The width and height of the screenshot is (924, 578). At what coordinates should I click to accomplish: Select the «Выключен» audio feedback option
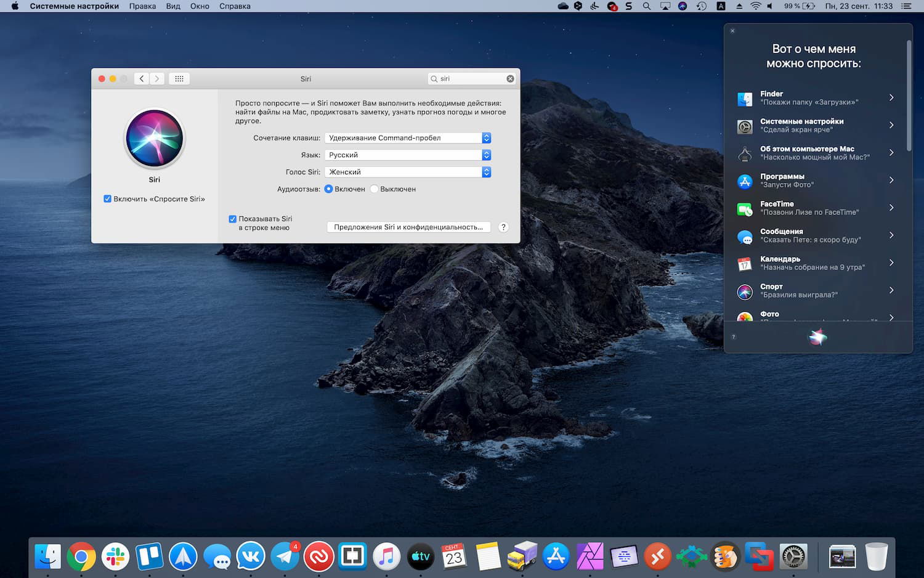374,189
